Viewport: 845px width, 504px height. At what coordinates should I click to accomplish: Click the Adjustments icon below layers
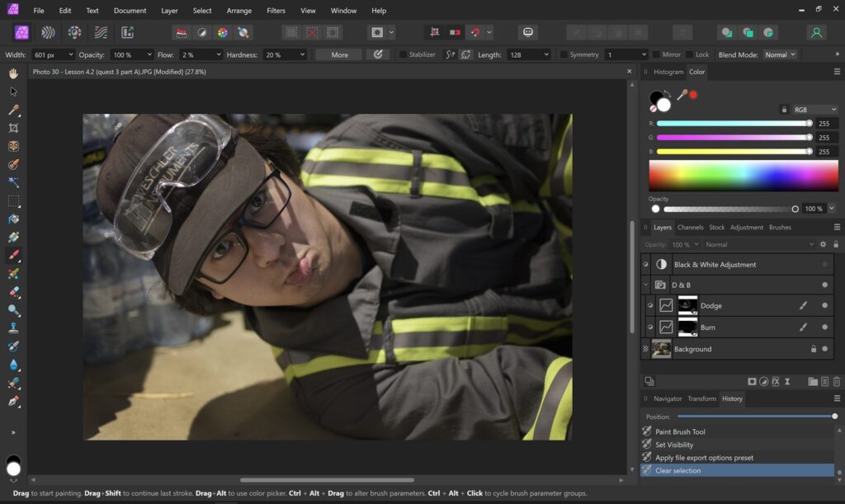[x=764, y=382]
